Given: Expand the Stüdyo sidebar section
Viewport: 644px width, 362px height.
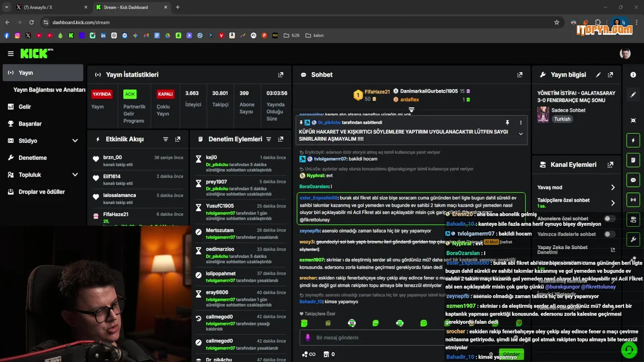Looking at the screenshot, I should [75, 141].
